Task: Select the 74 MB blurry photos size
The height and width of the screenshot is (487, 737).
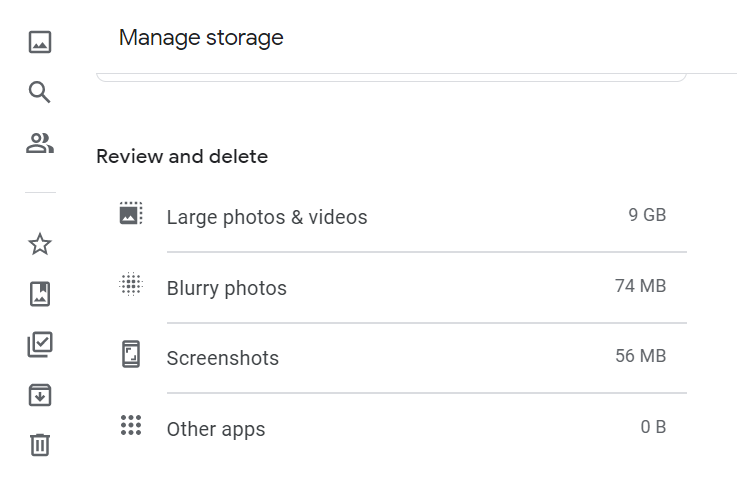Action: 641,286
